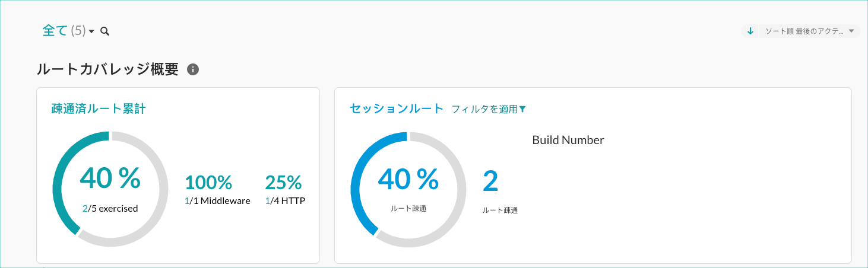The height and width of the screenshot is (268, 868).
Task: Expand the ソート順 sort dropdown
Action: click(809, 31)
